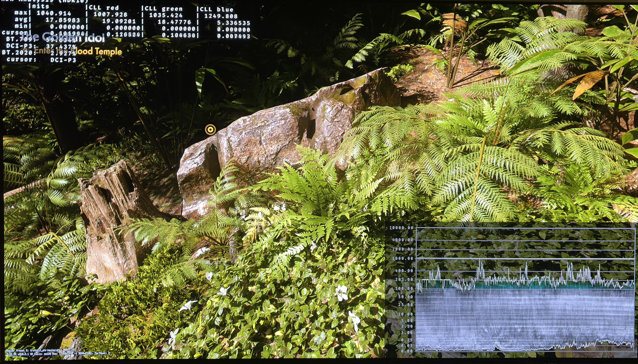Click the avg nits value 17.85983
The height and width of the screenshot is (364, 638).
pos(62,20)
